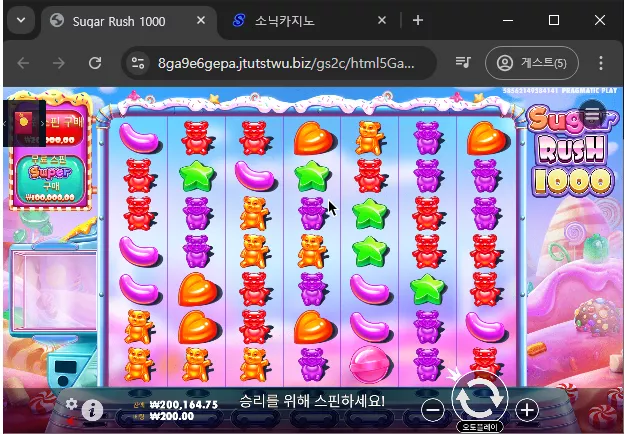
Task: Spin the reels with the circular arrows button
Action: point(480,397)
